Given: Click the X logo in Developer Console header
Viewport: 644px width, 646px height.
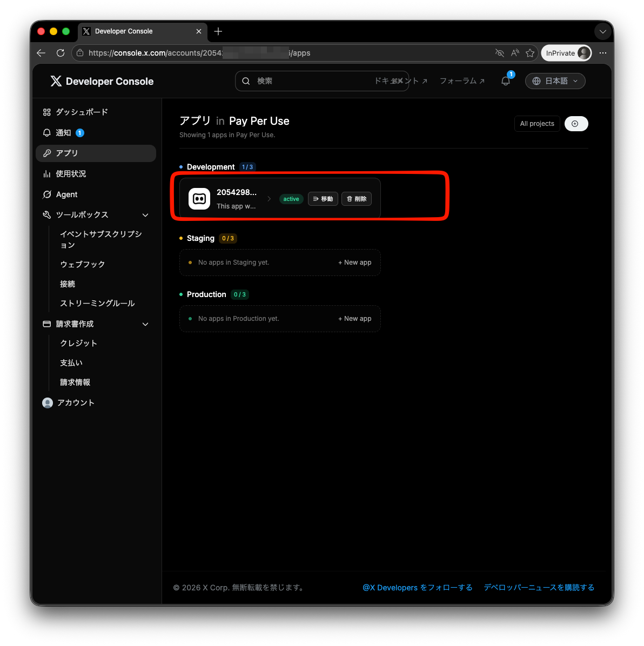Looking at the screenshot, I should pos(56,81).
